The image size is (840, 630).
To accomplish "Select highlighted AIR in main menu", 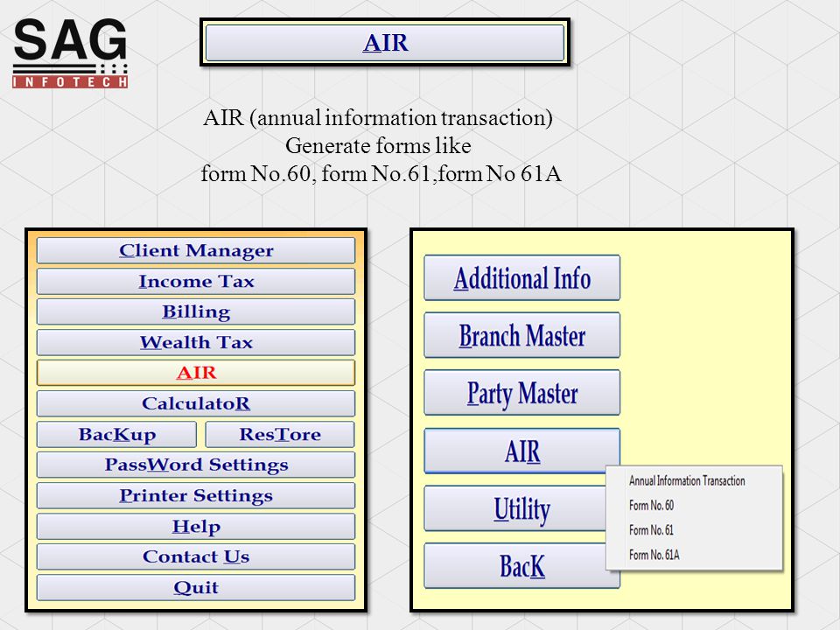I will coord(195,373).
